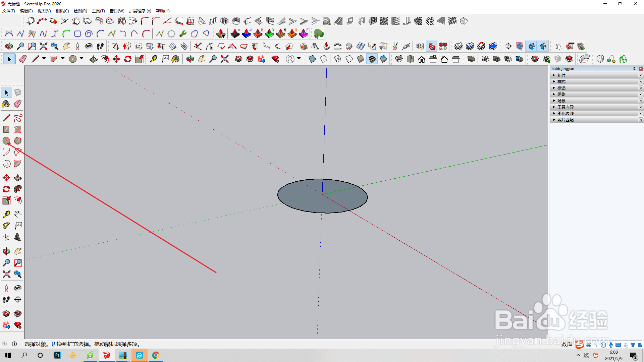Open the SUAPP plugin icon
This screenshot has width=644, height=362.
point(443,46)
